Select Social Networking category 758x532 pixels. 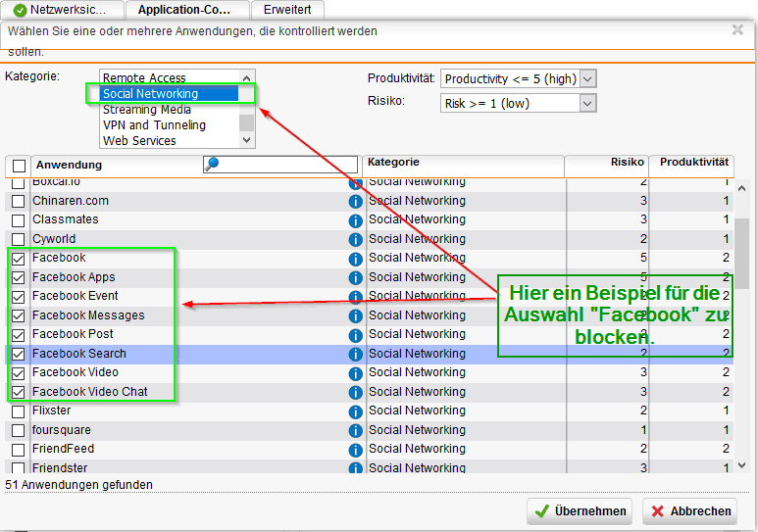[170, 93]
